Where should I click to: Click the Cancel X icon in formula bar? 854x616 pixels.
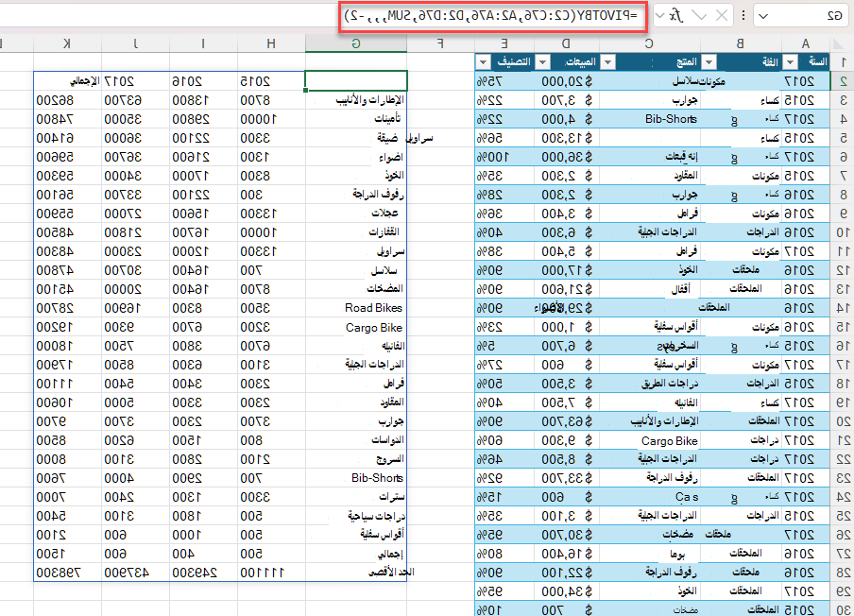[x=722, y=16]
